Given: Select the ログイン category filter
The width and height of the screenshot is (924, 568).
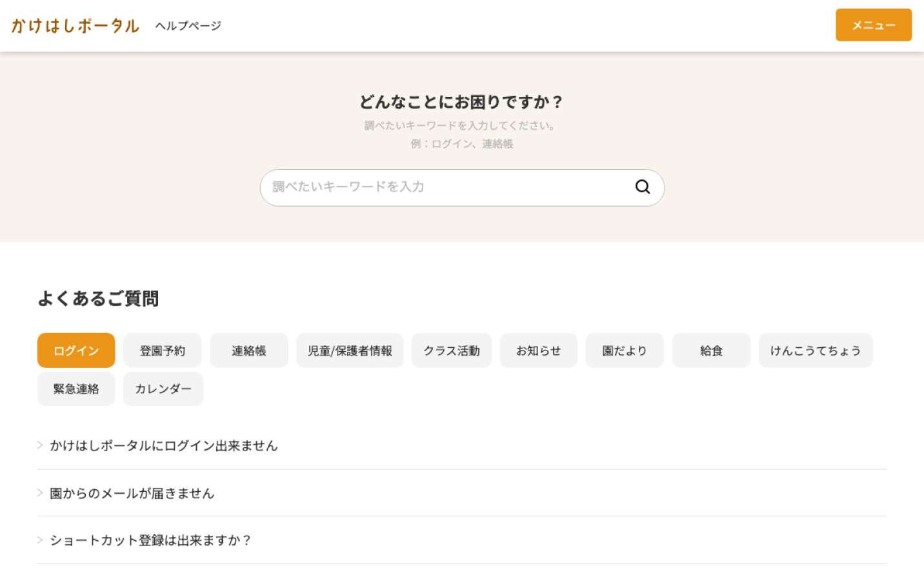Looking at the screenshot, I should pos(75,350).
